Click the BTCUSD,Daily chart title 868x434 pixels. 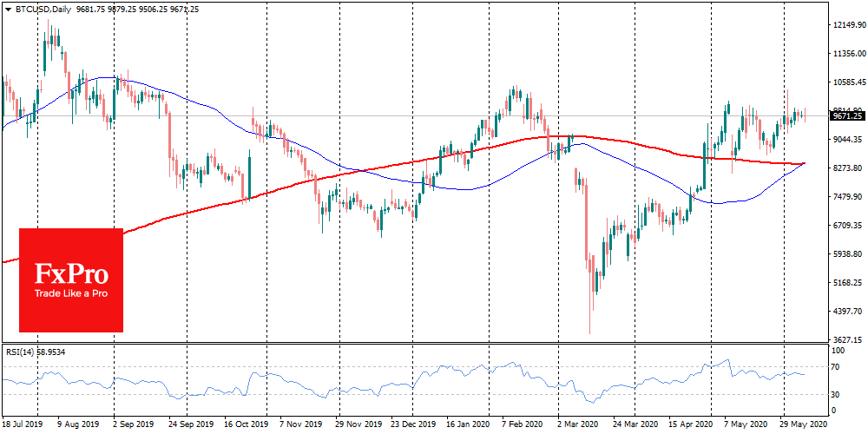(x=39, y=9)
